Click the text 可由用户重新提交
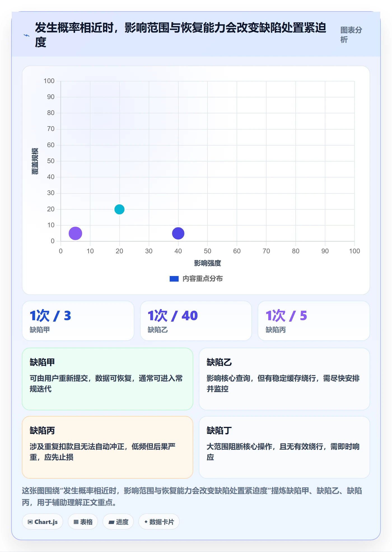 (59, 378)
